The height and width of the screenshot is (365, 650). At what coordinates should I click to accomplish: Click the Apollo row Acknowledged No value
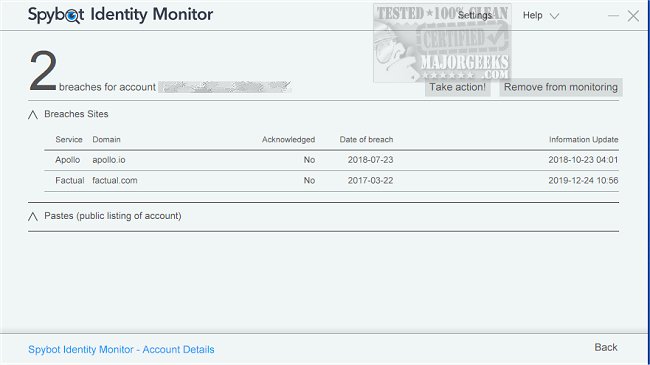click(309, 160)
